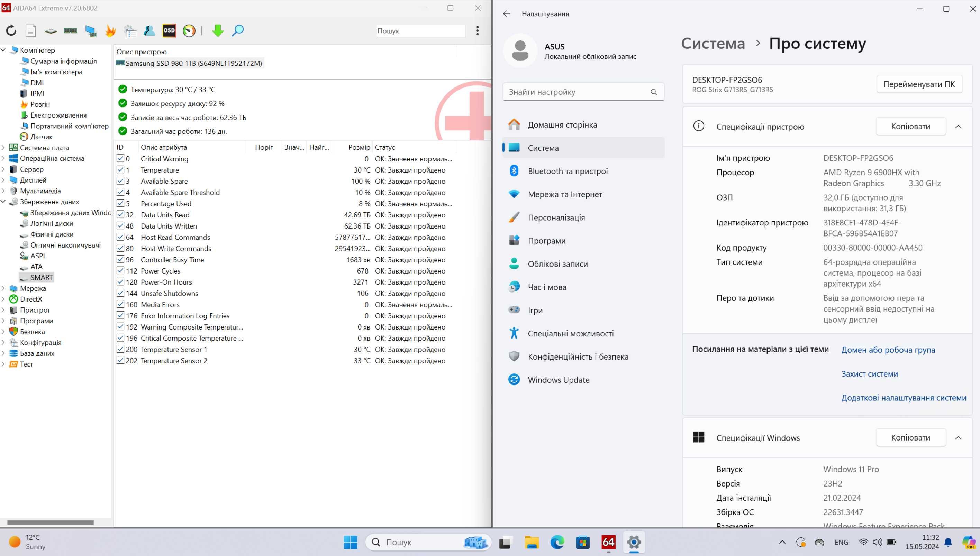The height and width of the screenshot is (556, 980).
Task: Open Windows Update settings page
Action: click(x=583, y=380)
